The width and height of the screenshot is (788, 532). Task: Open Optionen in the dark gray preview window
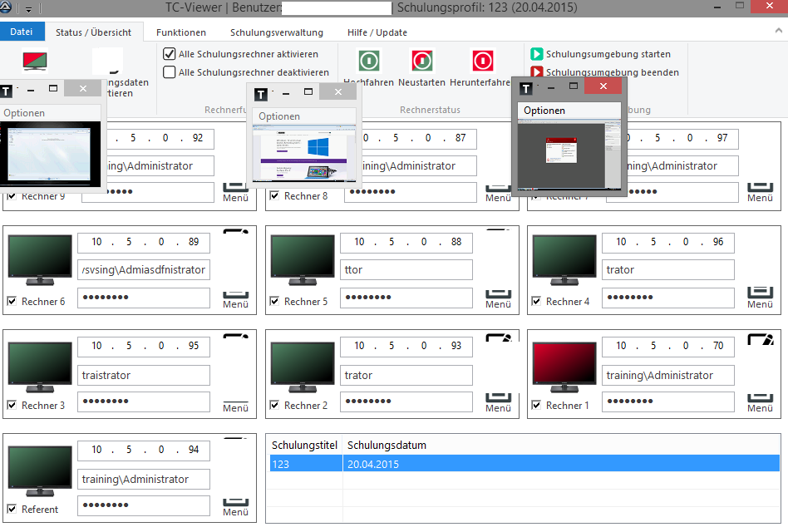[x=544, y=111]
